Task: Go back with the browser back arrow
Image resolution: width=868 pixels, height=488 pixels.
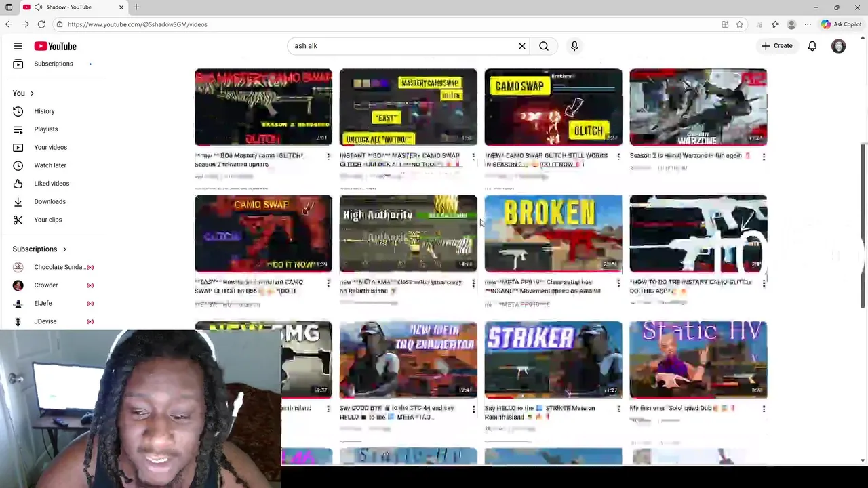Action: [x=9, y=24]
